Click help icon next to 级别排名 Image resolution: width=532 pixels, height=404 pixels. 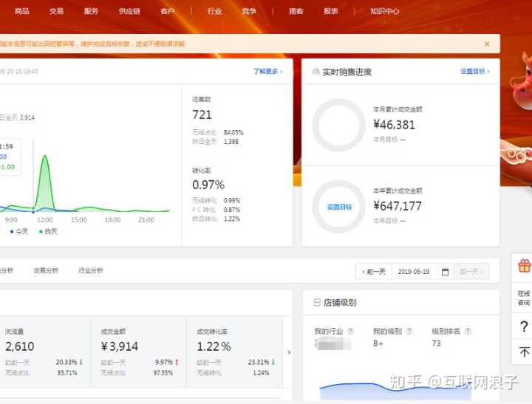[468, 332]
